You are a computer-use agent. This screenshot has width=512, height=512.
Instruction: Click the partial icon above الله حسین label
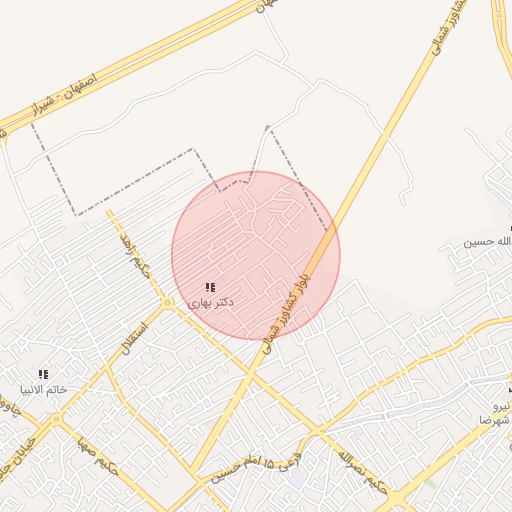pos(511,228)
